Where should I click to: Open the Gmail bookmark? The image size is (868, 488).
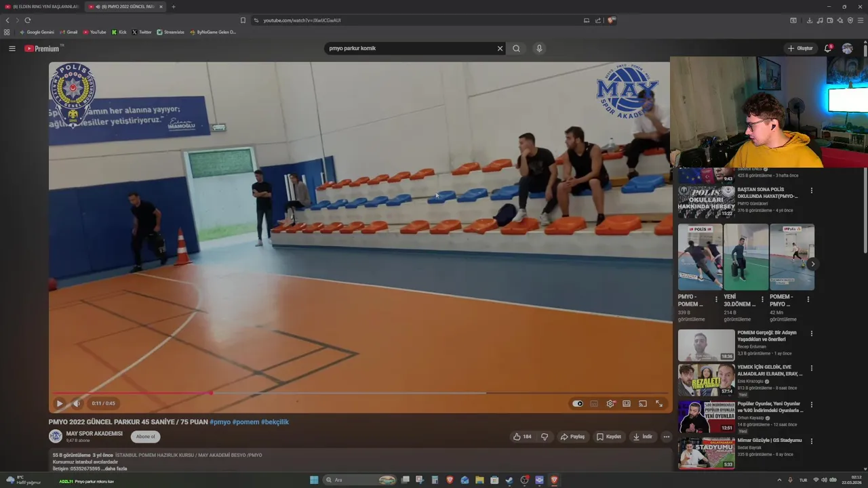pyautogui.click(x=68, y=32)
